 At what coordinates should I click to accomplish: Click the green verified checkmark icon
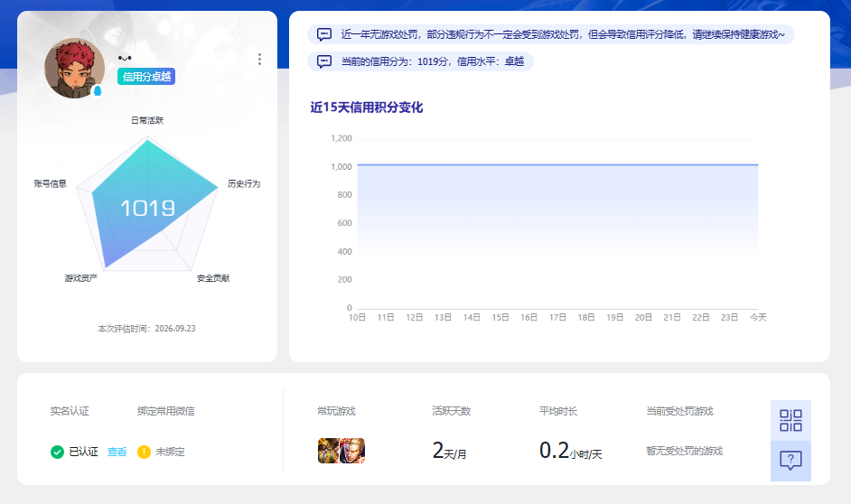57,452
